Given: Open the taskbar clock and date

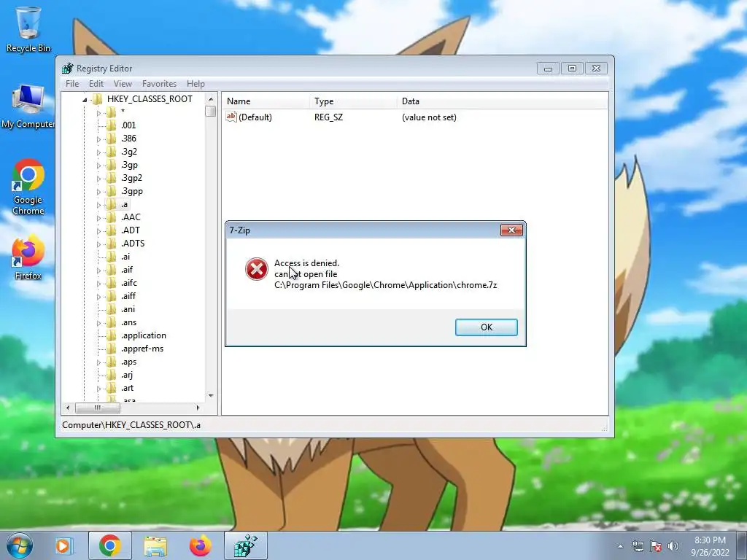Looking at the screenshot, I should (x=710, y=546).
